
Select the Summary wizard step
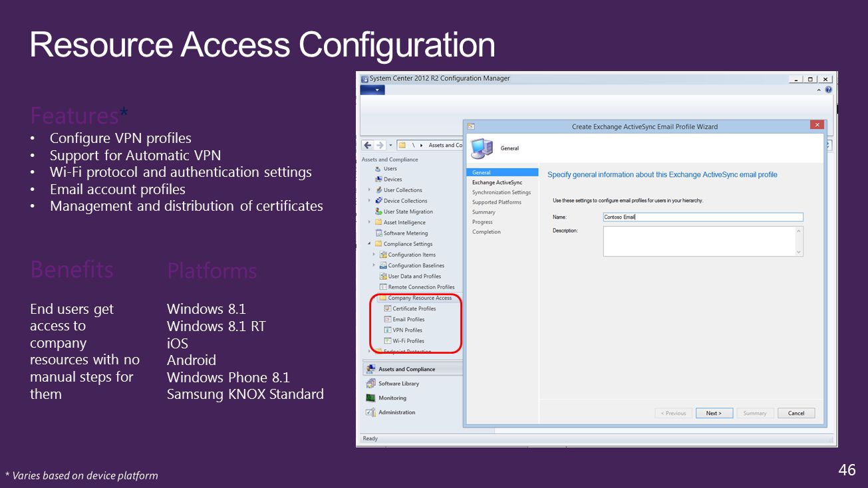484,212
